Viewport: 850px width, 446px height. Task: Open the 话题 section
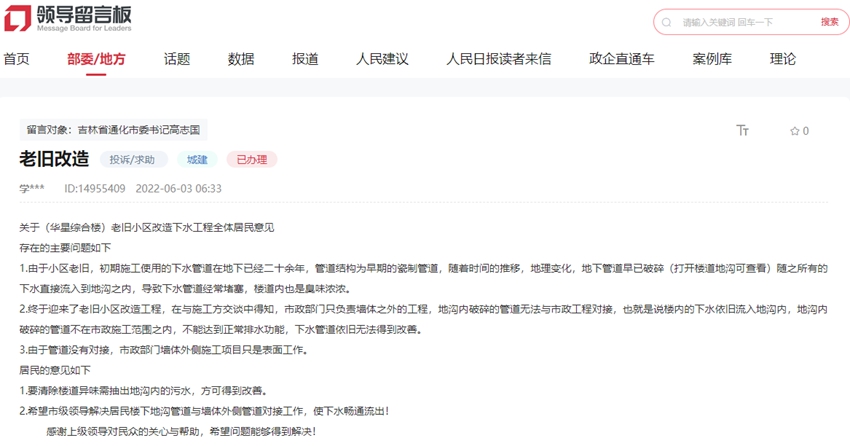click(177, 59)
